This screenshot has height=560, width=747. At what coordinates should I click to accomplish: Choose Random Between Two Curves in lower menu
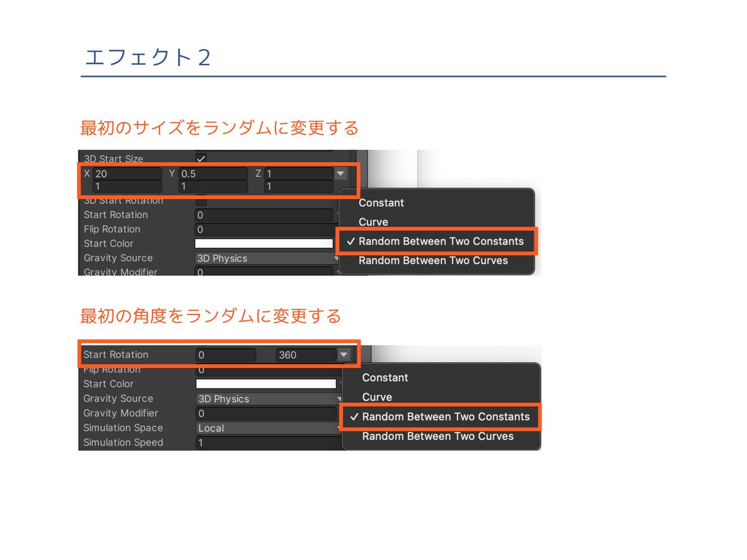pos(438,436)
